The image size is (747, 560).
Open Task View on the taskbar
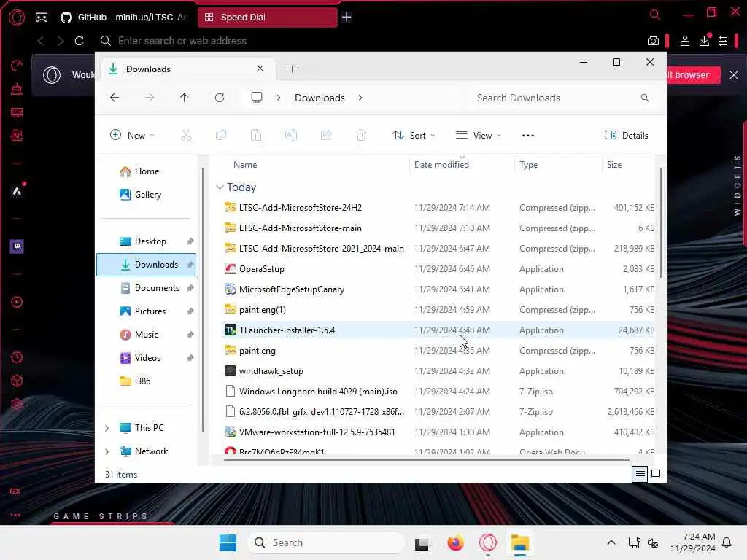[422, 543]
